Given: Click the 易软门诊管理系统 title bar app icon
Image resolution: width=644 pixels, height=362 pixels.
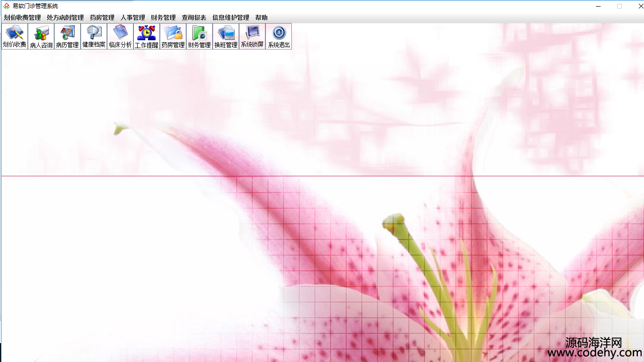Looking at the screenshot, I should pyautogui.click(x=7, y=6).
